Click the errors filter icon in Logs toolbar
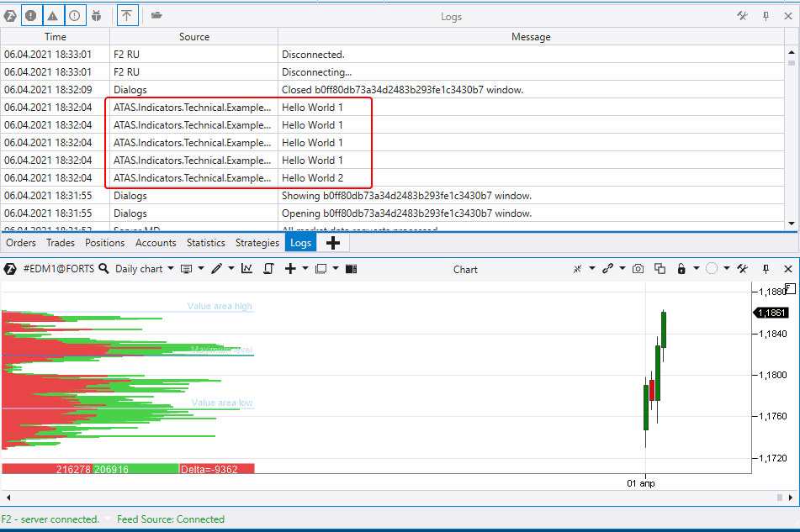The image size is (800, 532). (31, 15)
